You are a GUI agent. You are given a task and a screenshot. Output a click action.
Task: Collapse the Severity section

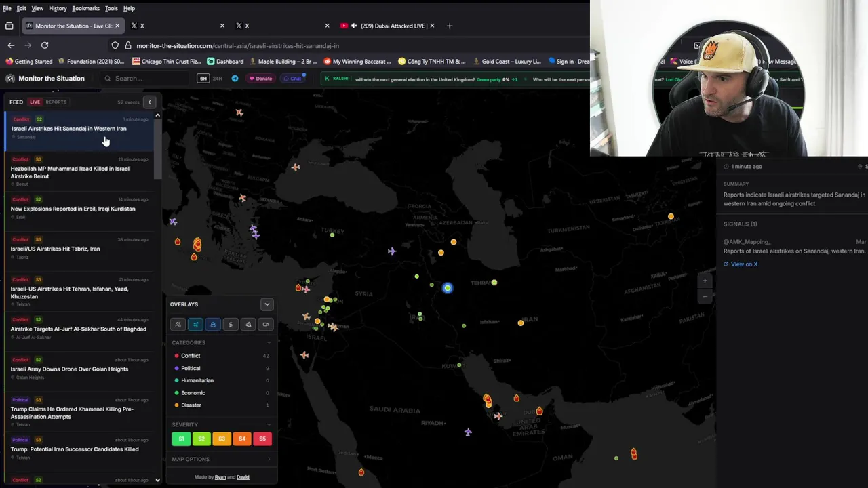click(x=221, y=425)
